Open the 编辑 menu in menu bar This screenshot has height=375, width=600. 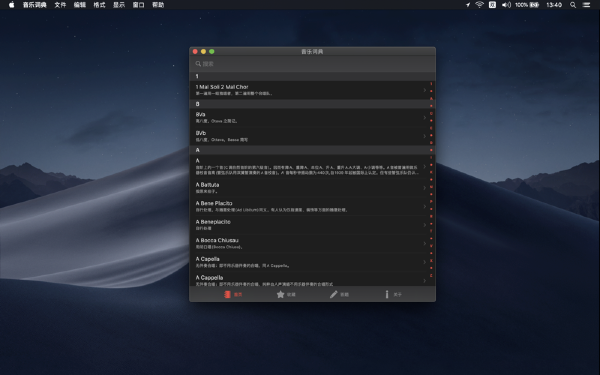click(80, 5)
